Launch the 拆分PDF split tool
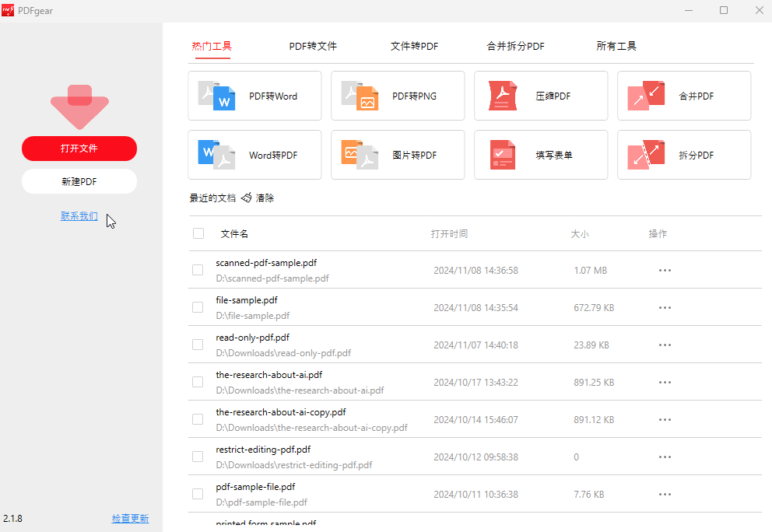 (684, 156)
